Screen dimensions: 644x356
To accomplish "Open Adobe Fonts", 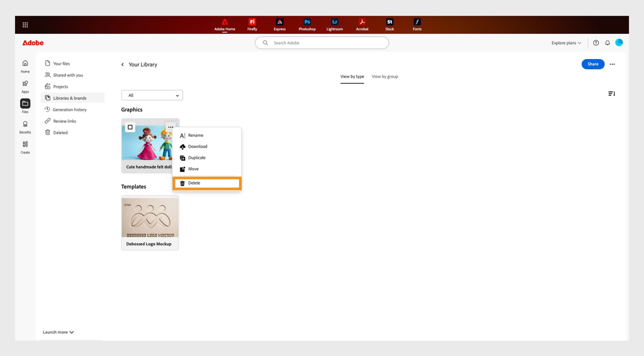I will tap(417, 24).
